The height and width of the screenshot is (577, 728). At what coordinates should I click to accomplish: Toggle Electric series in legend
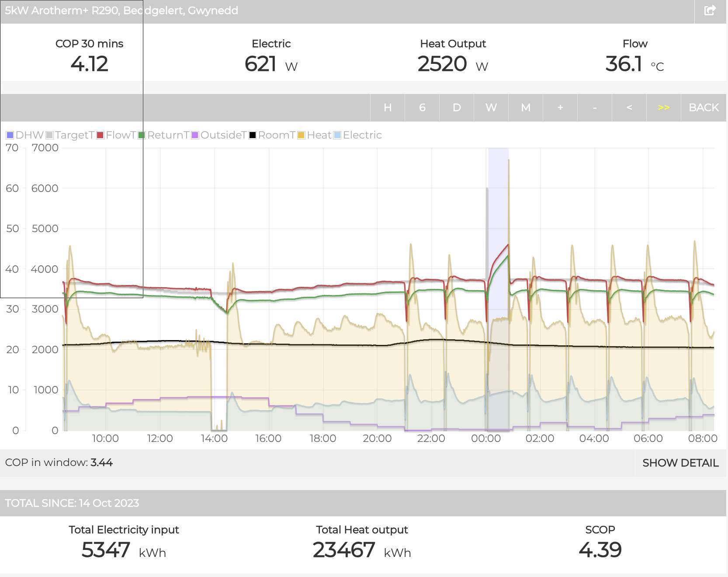tap(357, 135)
